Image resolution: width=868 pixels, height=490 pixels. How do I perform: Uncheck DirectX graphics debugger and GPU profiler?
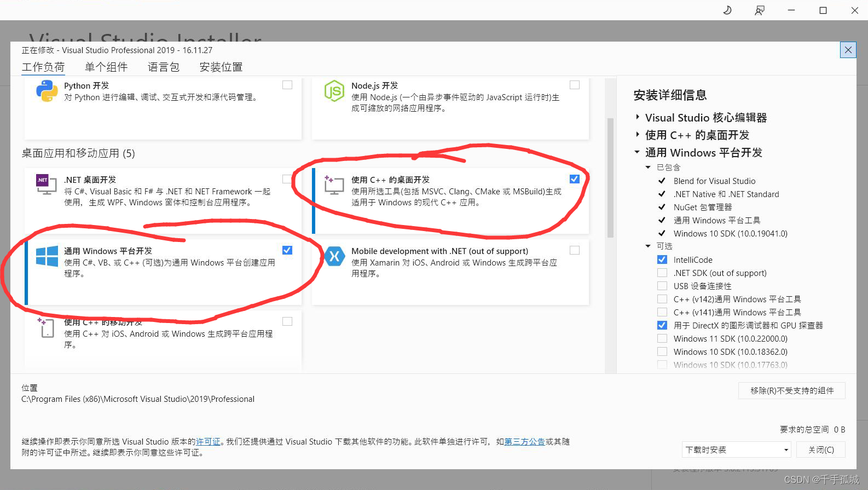point(662,325)
